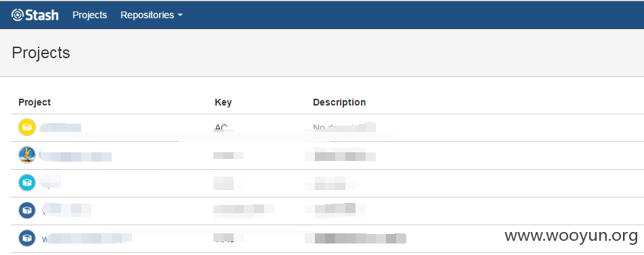Open the yellow cube project avatar
The image size is (644, 255).
coord(27,127)
